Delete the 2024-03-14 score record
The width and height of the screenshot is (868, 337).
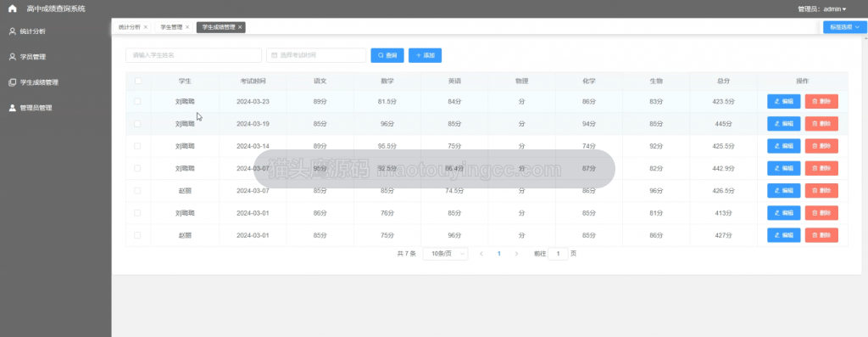[x=821, y=146]
